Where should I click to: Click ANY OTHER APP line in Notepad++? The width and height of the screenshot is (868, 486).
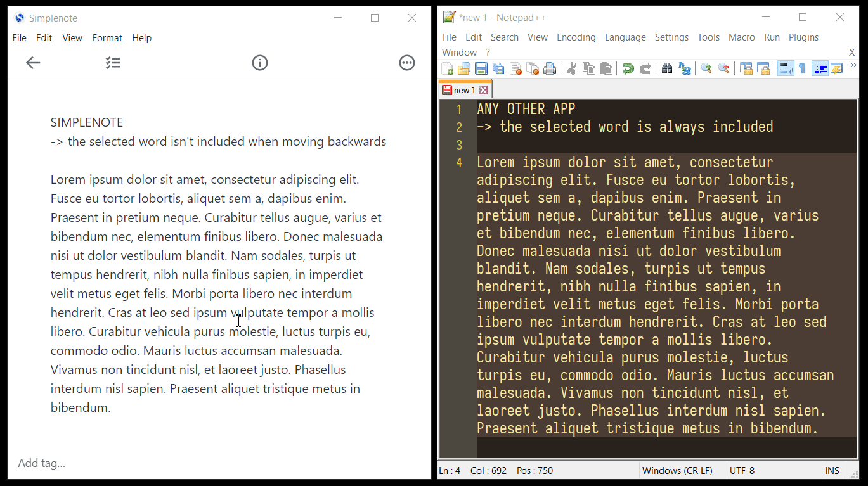tap(526, 109)
